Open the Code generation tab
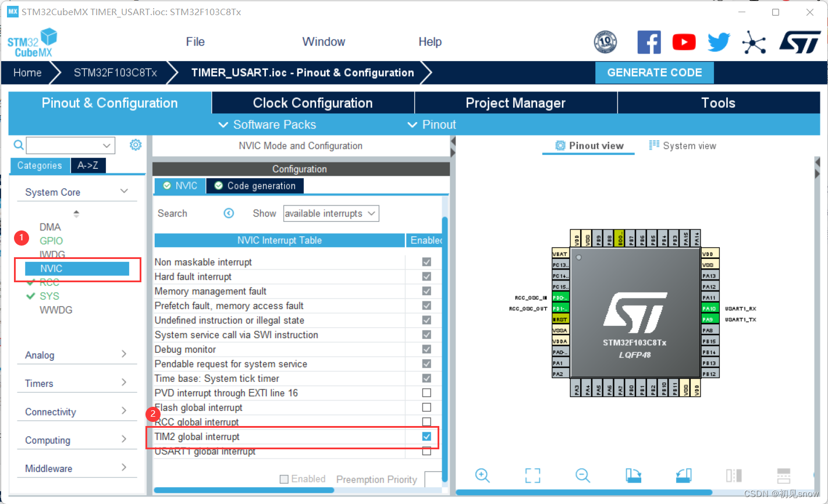This screenshot has height=504, width=828. (255, 186)
